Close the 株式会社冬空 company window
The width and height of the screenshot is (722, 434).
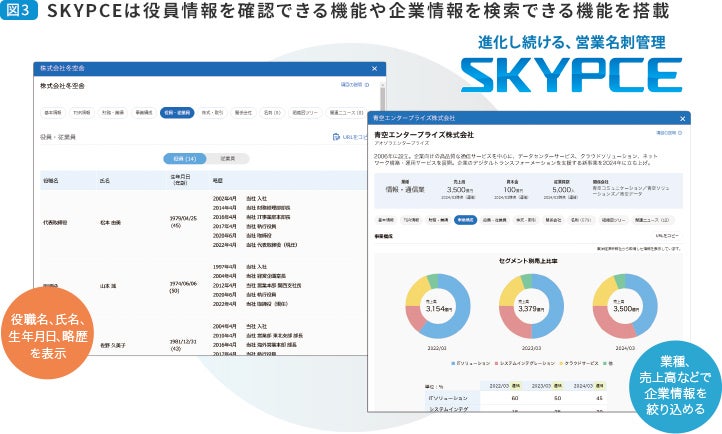(x=374, y=69)
